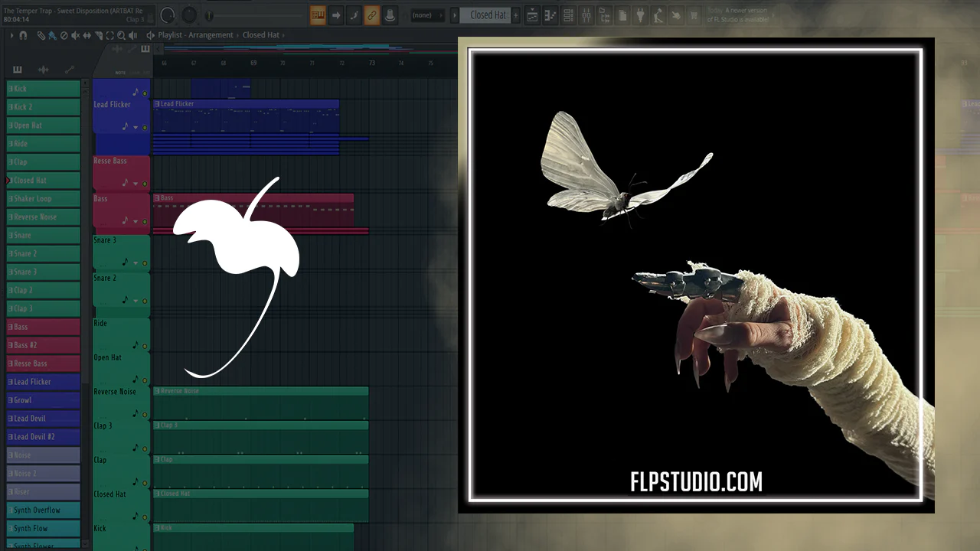Show audio clips in picker panel
This screenshot has height=551, width=980.
[44, 70]
